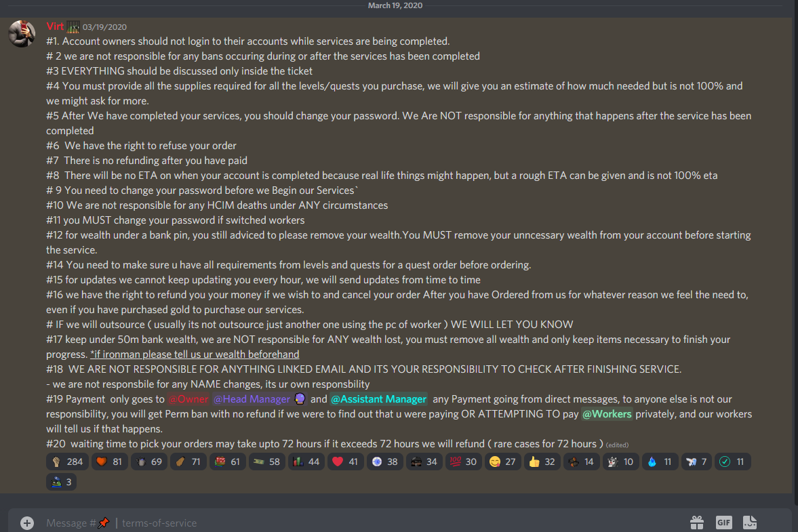The image size is (798, 532).
Task: Open Virt's profile avatar
Action: [22, 34]
